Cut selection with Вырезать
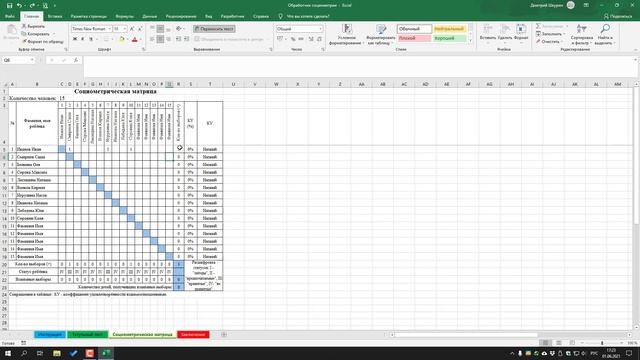This screenshot has height=360, width=640. pyautogui.click(x=33, y=26)
